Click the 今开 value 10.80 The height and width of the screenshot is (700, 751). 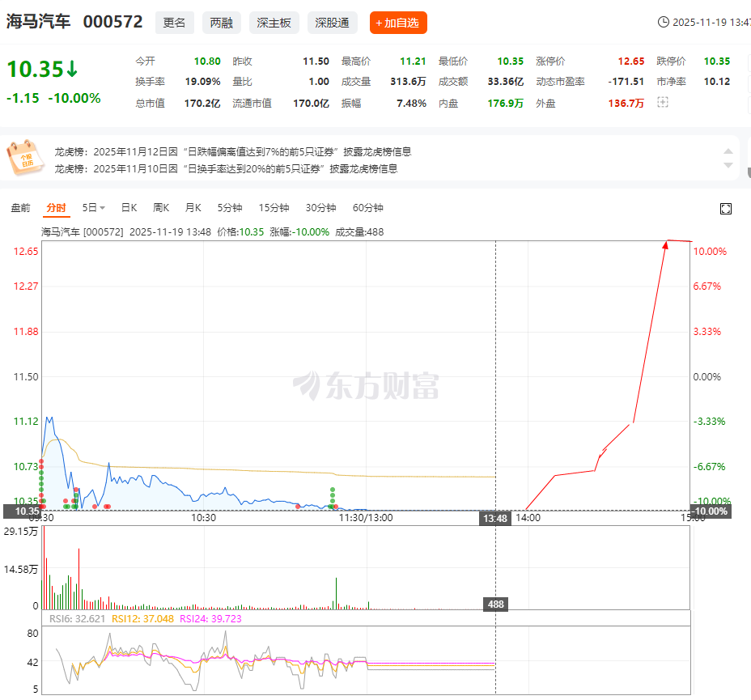(207, 62)
